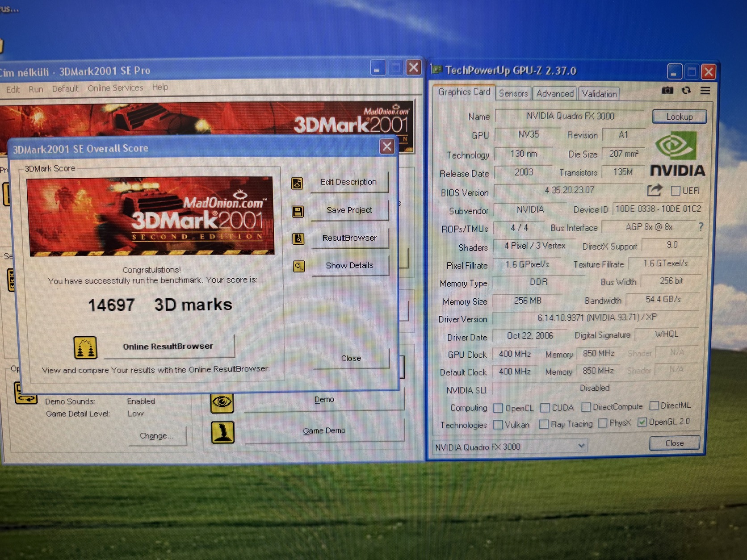Toggle the OpenGL 2.0 checkbox
The width and height of the screenshot is (747, 560).
point(642,422)
